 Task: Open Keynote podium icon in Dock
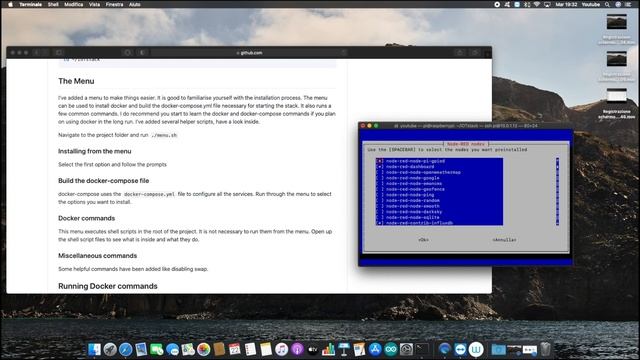[344, 349]
